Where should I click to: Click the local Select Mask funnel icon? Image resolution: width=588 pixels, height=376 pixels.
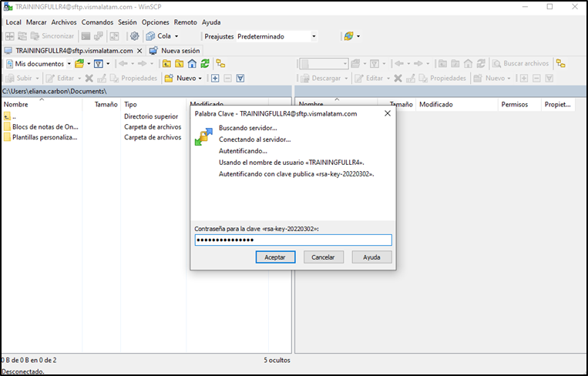[x=240, y=78]
